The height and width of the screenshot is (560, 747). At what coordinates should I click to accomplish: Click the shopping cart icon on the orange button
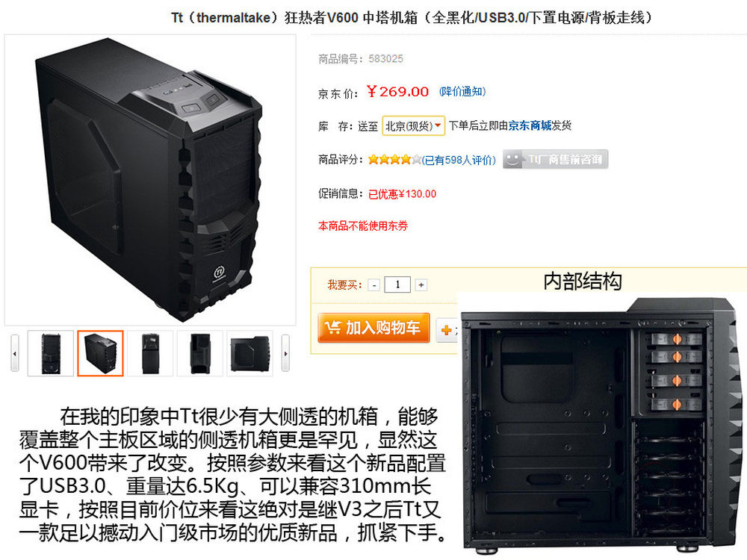click(x=332, y=328)
